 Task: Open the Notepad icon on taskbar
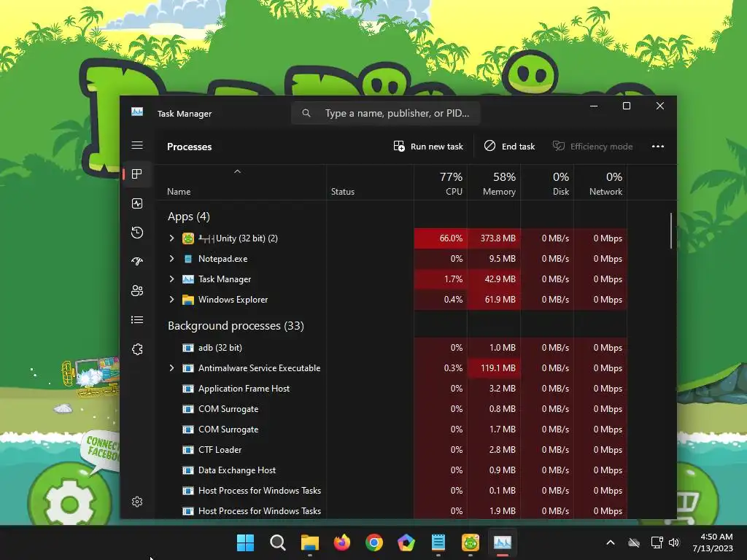438,542
